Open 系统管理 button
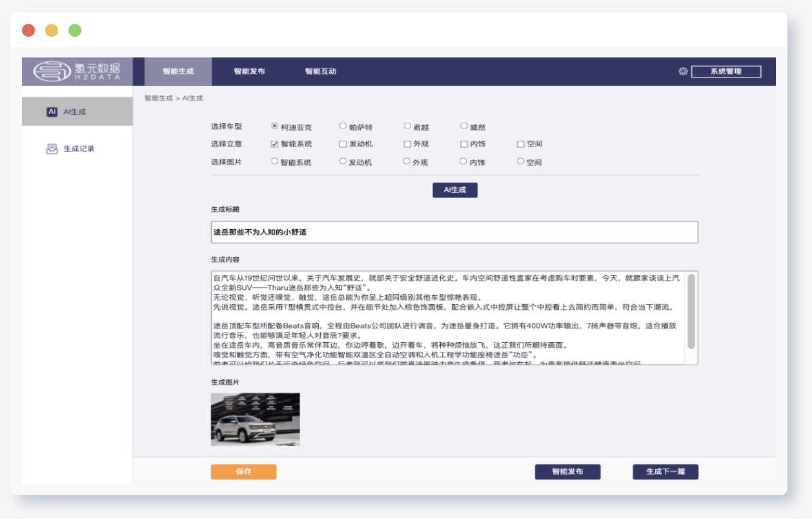Viewport: 812px width, 519px height. [x=726, y=72]
